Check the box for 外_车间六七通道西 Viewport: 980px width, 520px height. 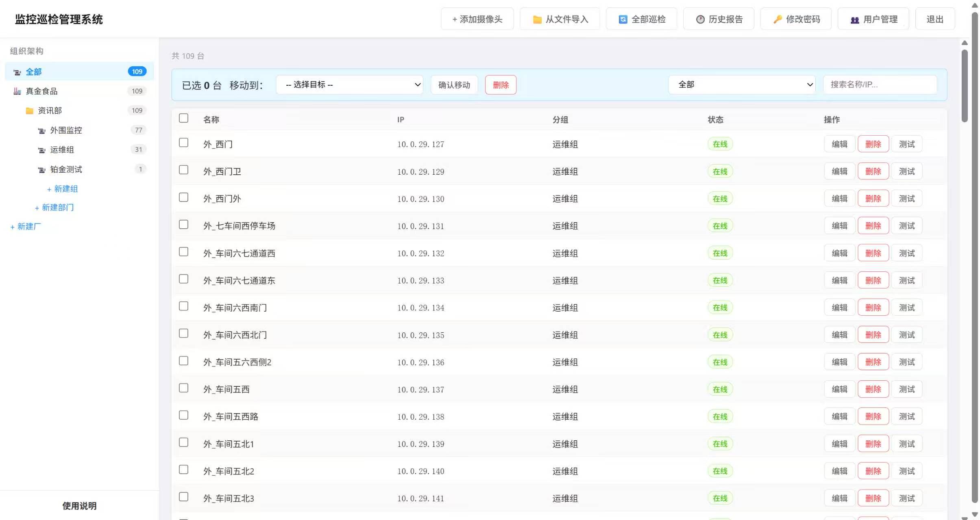(x=183, y=251)
